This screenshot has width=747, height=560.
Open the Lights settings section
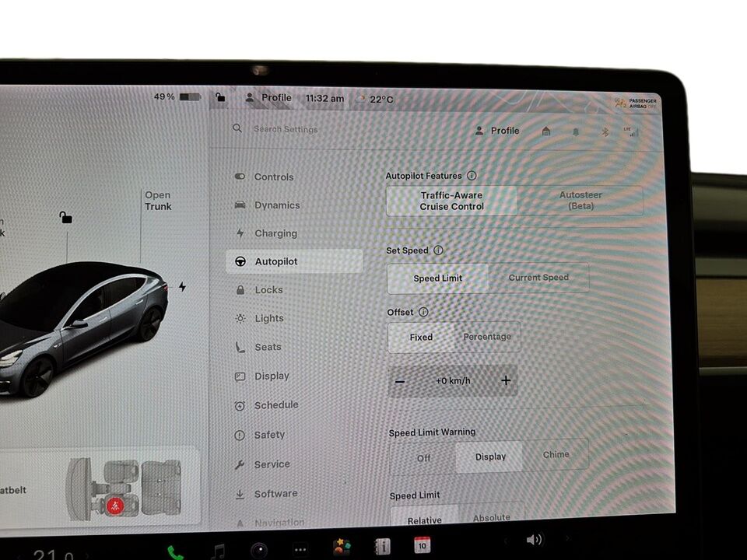pos(260,318)
